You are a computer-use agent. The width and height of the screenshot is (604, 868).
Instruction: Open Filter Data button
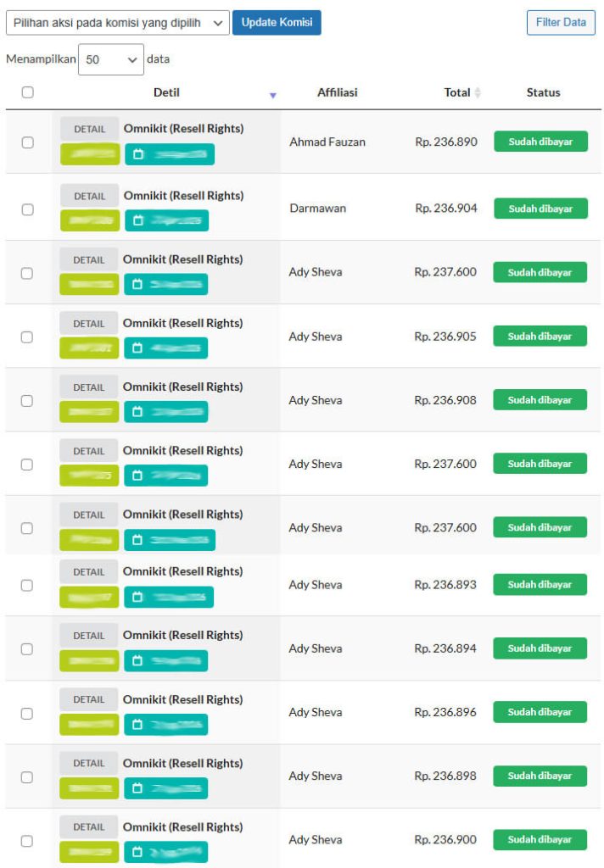(561, 23)
